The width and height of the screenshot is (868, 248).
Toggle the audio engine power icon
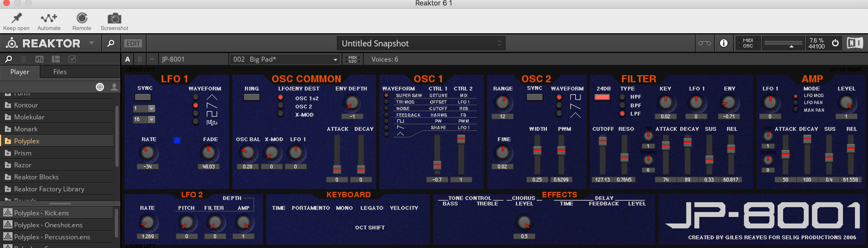(835, 43)
